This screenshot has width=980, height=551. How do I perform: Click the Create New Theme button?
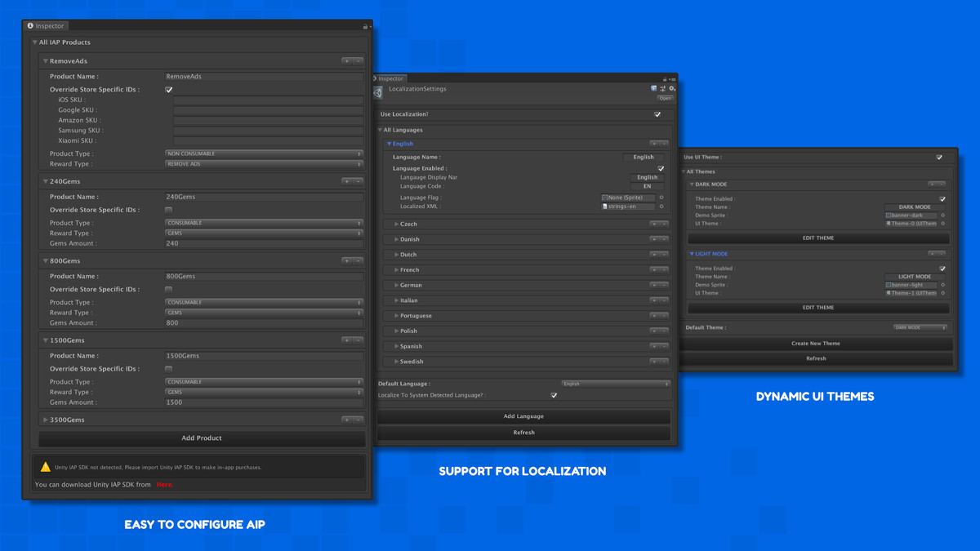pyautogui.click(x=816, y=344)
